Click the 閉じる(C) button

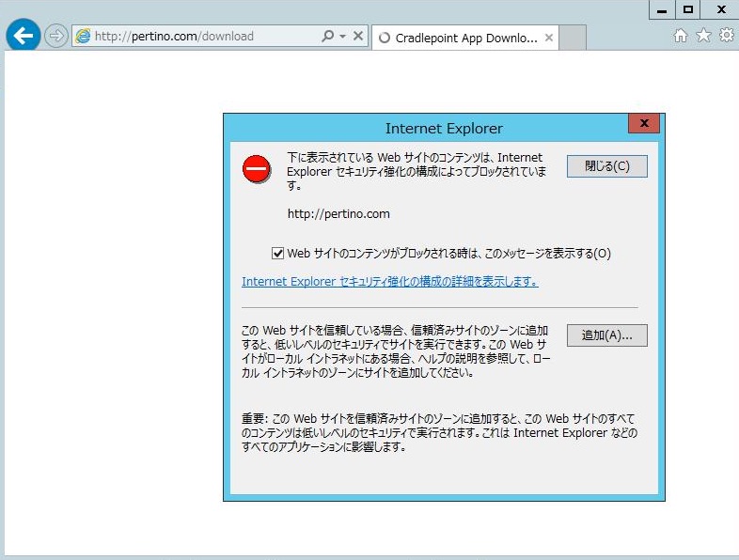(x=607, y=166)
